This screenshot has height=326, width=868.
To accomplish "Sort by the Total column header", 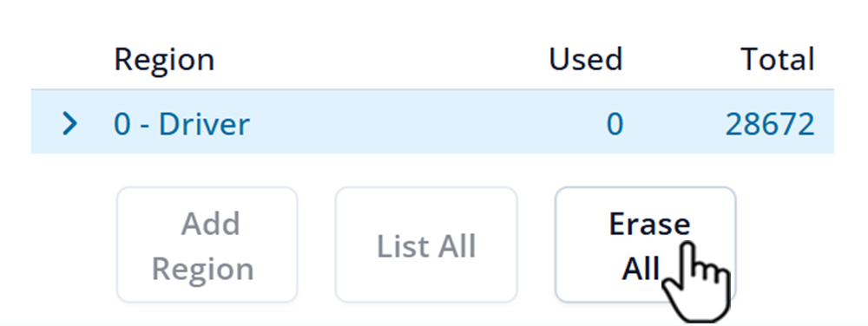I will (x=777, y=59).
